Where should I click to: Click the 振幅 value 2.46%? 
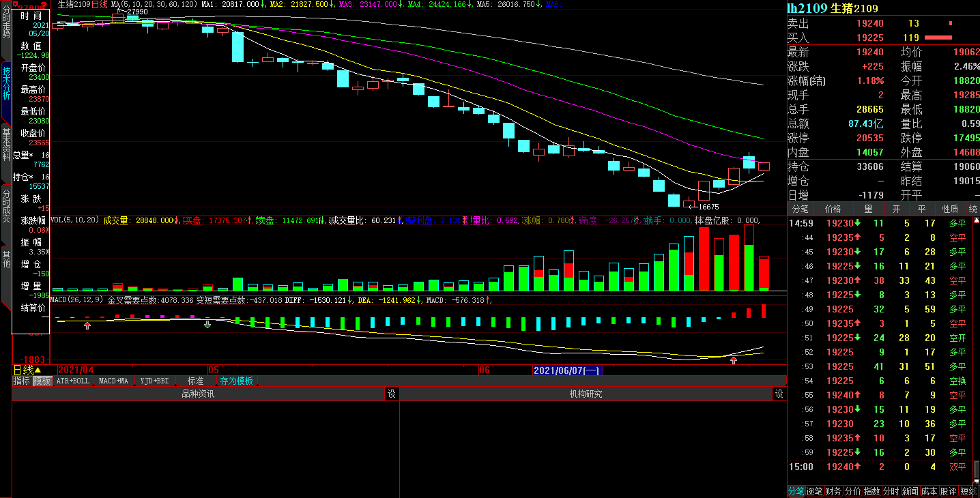[x=966, y=67]
